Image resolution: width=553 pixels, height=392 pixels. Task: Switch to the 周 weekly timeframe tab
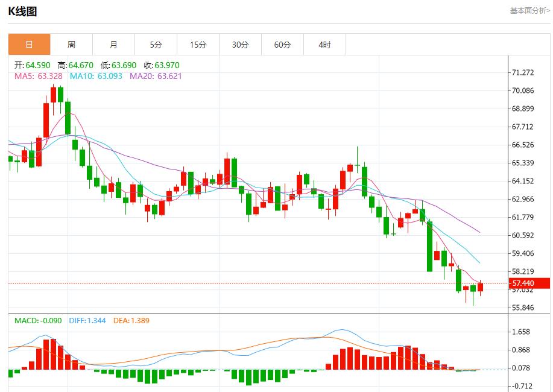click(71, 44)
